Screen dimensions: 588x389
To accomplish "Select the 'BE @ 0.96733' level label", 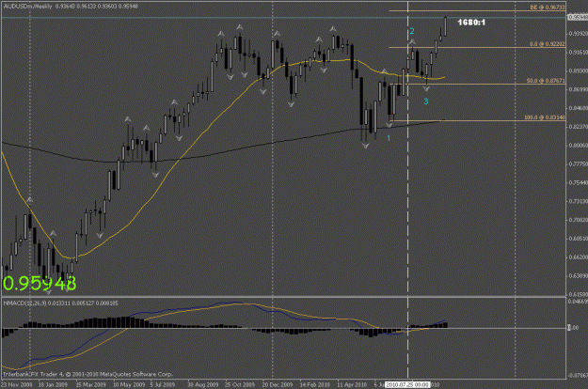I will (548, 8).
